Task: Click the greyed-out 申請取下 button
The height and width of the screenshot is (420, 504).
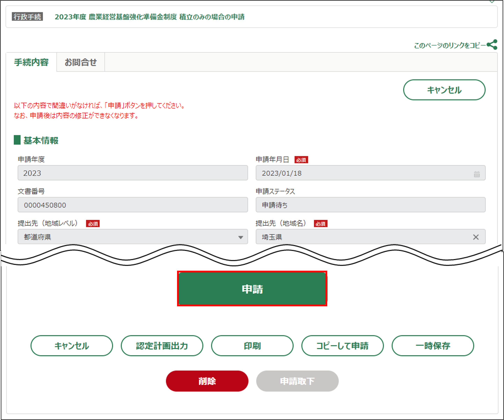Action: tap(297, 381)
